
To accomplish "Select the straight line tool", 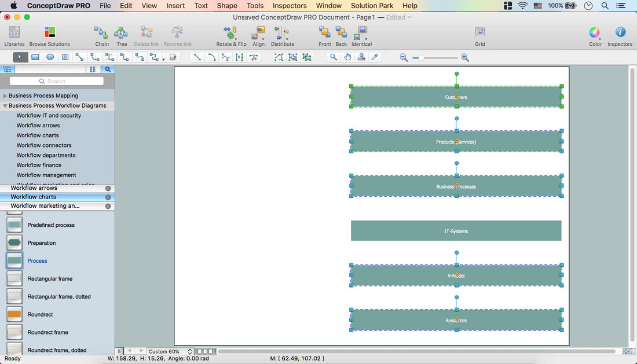I will [197, 57].
